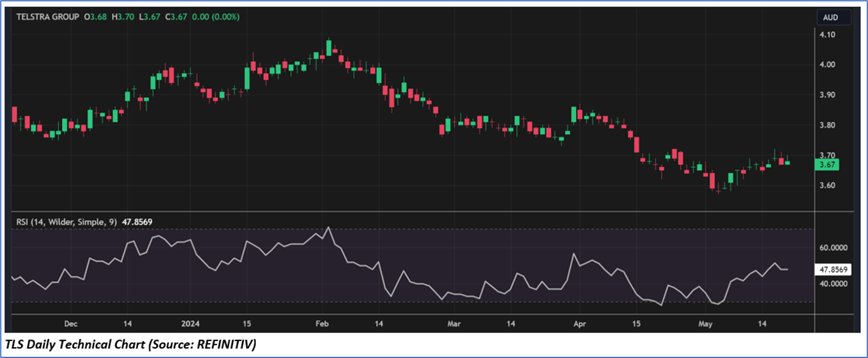This screenshot has width=868, height=358.
Task: Click the TLS Daily Technical Chart caption
Action: [x=130, y=345]
